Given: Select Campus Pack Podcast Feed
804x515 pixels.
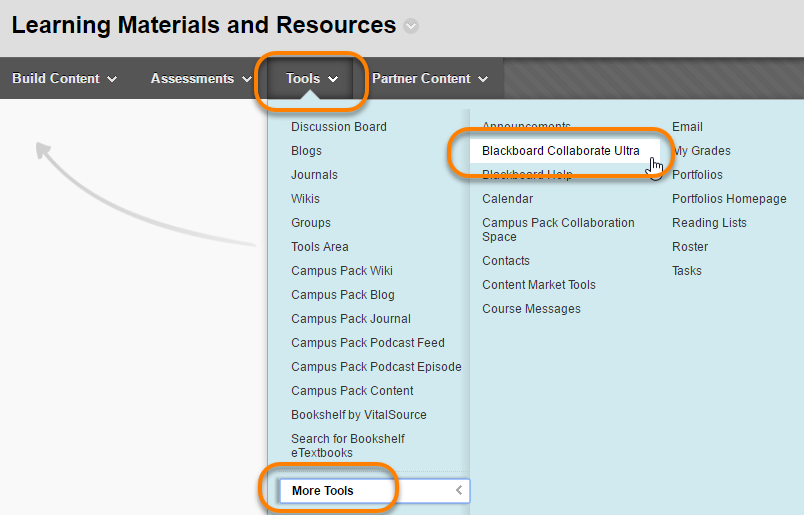Looking at the screenshot, I should (368, 343).
